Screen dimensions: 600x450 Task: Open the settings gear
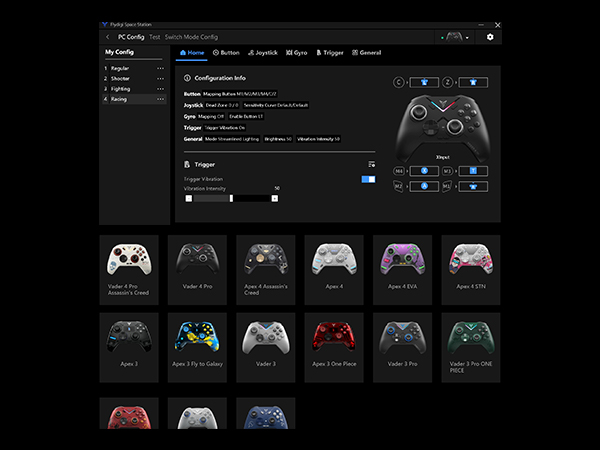[x=490, y=37]
